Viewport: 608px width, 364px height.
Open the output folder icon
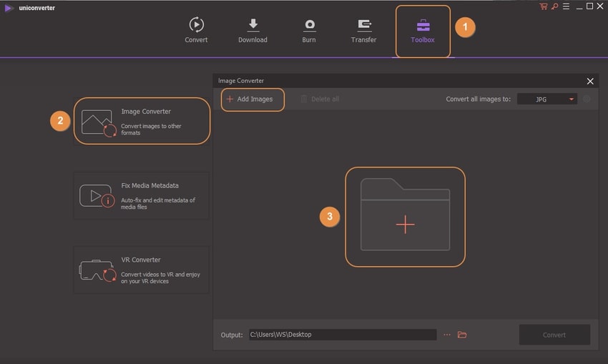(462, 335)
